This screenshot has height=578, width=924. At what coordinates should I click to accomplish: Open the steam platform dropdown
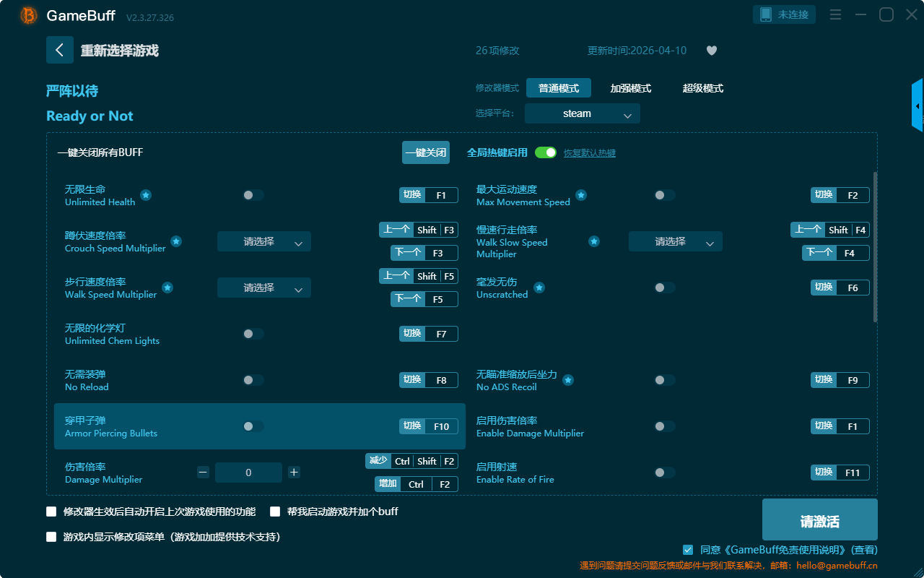coord(582,113)
